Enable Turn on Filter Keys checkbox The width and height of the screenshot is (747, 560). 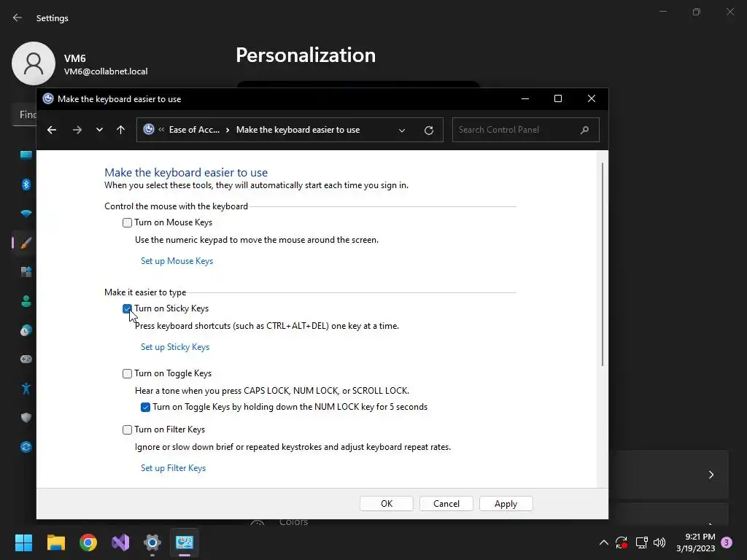tap(127, 429)
